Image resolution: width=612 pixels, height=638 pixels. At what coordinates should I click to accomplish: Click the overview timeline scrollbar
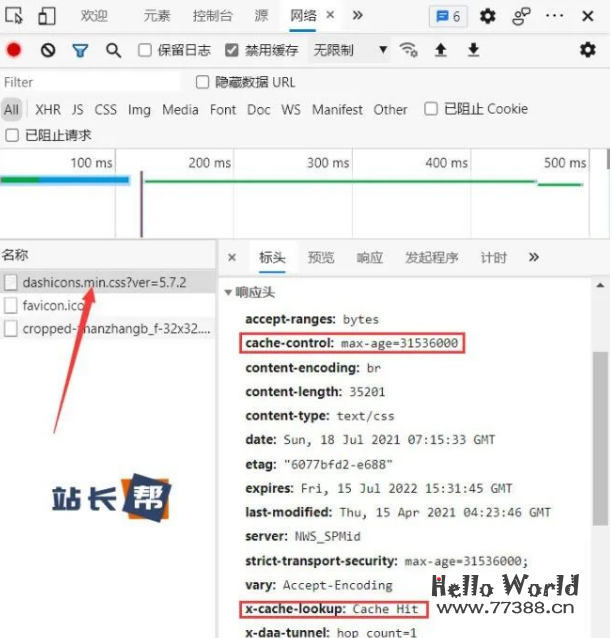pyautogui.click(x=608, y=159)
